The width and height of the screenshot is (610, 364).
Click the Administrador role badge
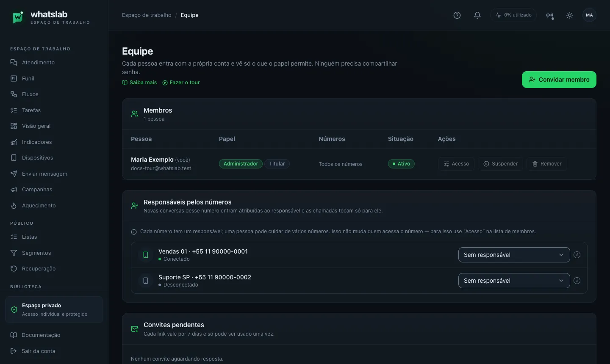(241, 164)
